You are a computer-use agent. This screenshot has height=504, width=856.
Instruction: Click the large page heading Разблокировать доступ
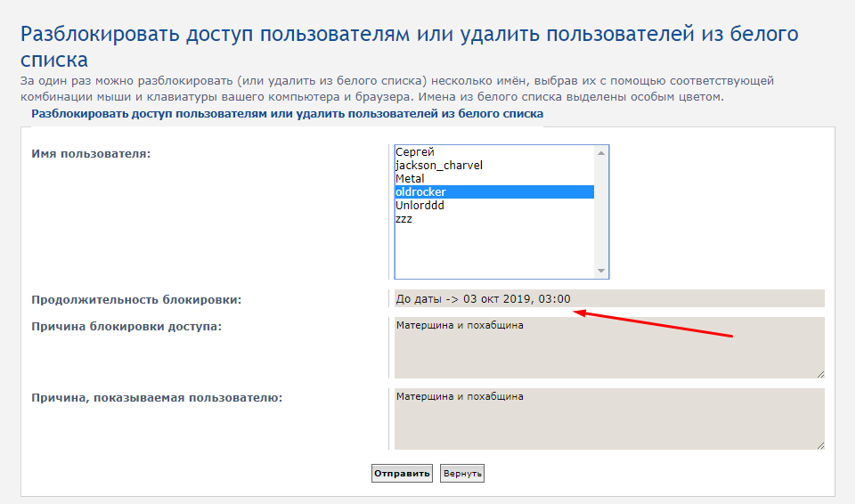click(x=410, y=46)
